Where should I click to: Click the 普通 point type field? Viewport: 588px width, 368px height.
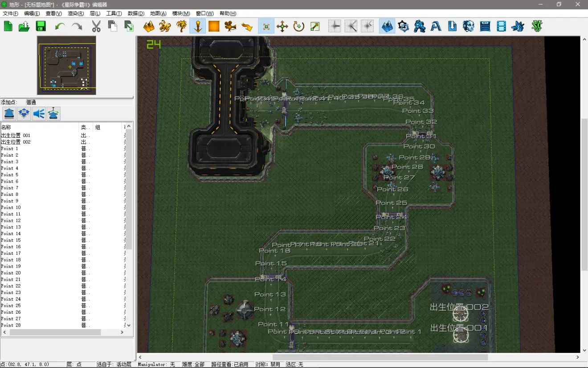[x=79, y=102]
